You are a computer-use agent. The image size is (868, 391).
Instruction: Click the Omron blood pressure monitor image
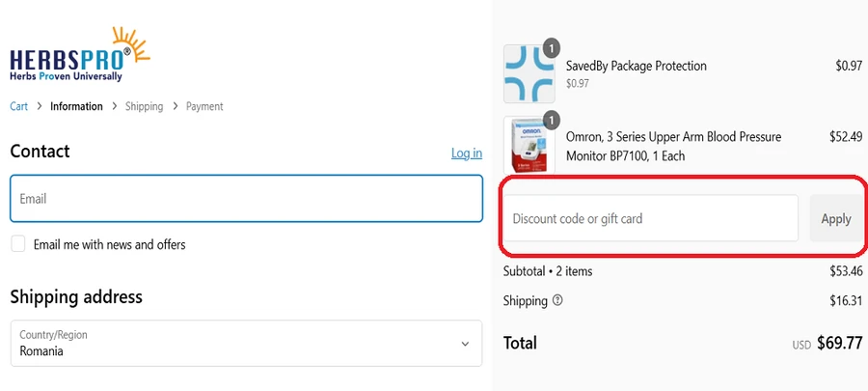pyautogui.click(x=529, y=145)
